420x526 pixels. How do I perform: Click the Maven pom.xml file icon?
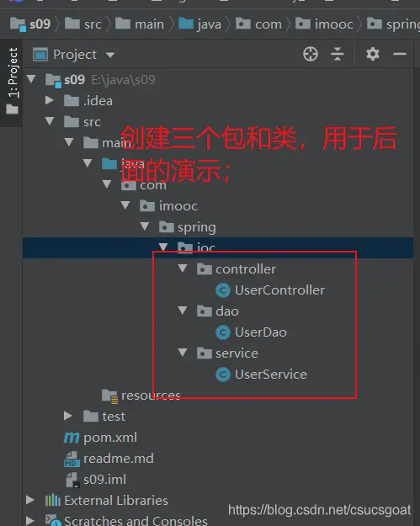pyautogui.click(x=72, y=438)
